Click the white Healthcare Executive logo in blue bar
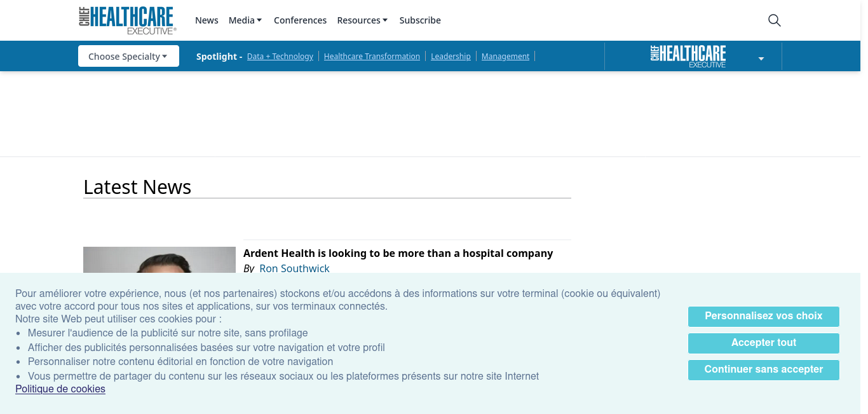868x414 pixels. 688,57
